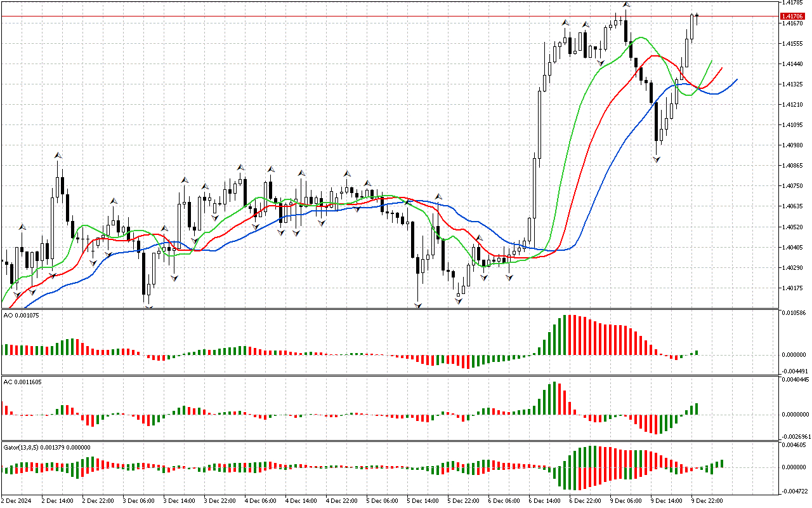Screen dimensions: 812x508
Task: Click the zero level label in Gator panel
Action: pyautogui.click(x=794, y=467)
